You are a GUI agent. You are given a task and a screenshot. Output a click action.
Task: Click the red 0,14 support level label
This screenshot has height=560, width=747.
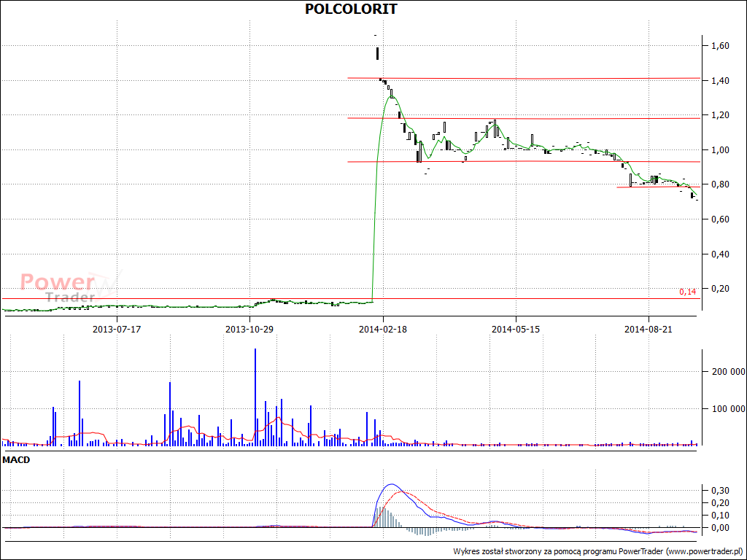coord(687,292)
